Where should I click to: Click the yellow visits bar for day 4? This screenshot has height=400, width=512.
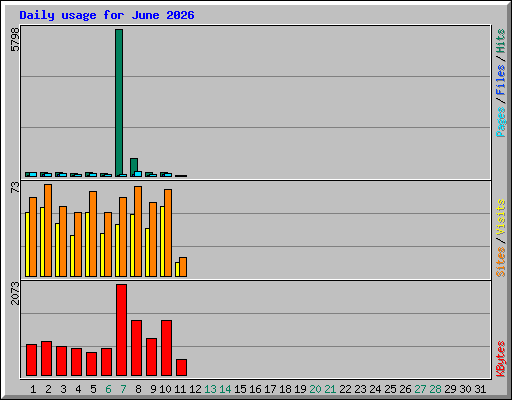coord(72,256)
